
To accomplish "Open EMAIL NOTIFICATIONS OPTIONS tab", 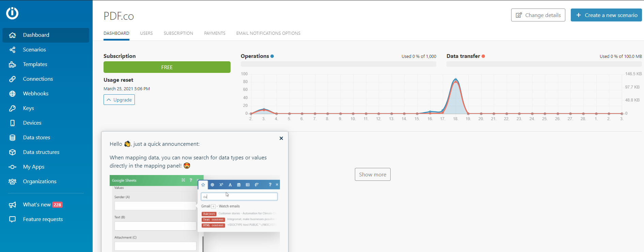I will coord(268,33).
